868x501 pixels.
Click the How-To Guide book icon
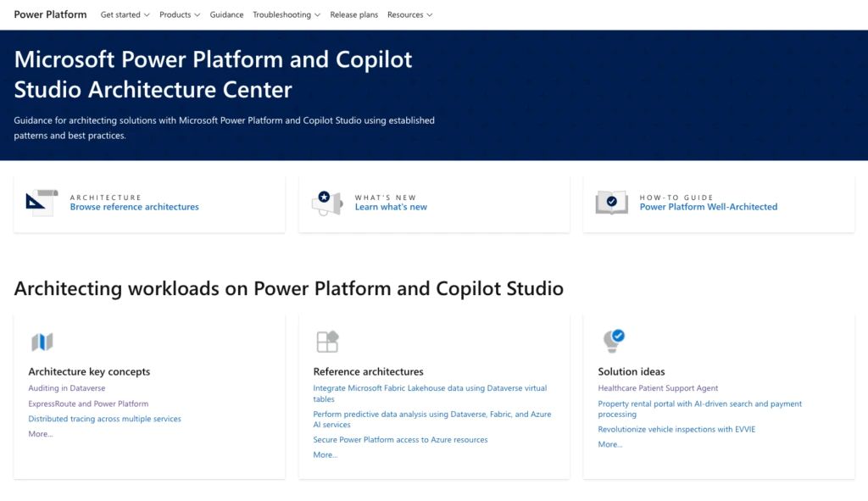pos(612,202)
